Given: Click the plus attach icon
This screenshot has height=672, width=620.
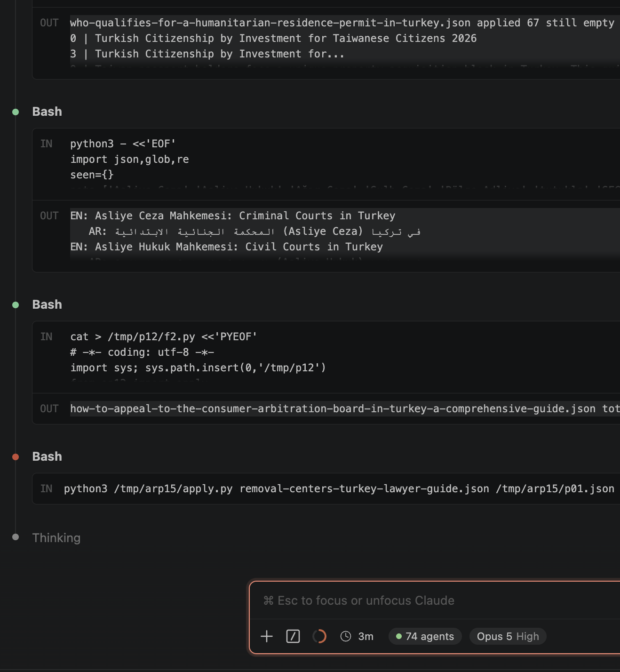Looking at the screenshot, I should click(267, 636).
